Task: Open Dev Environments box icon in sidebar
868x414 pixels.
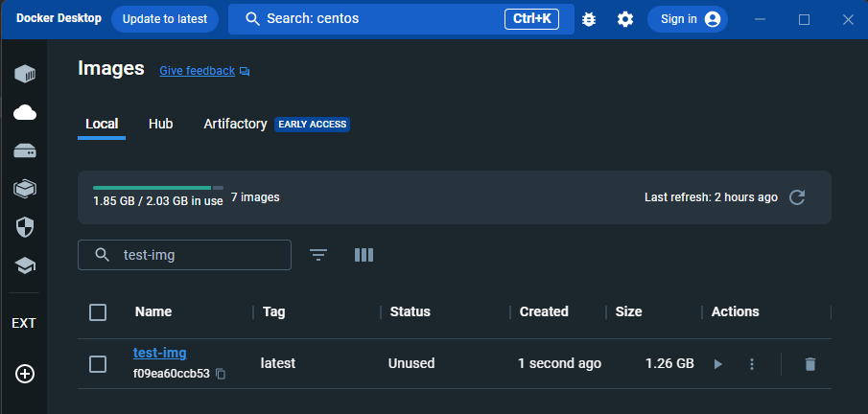Action: tap(24, 189)
